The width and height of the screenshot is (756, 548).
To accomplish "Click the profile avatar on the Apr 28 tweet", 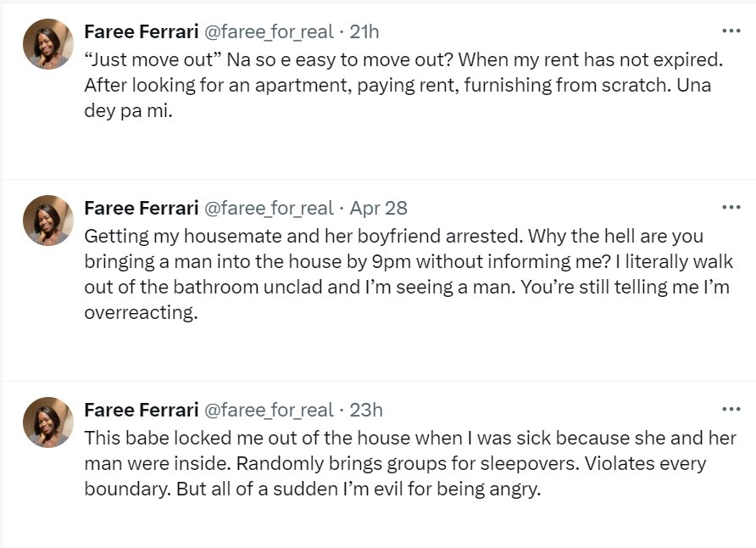I will click(x=47, y=220).
